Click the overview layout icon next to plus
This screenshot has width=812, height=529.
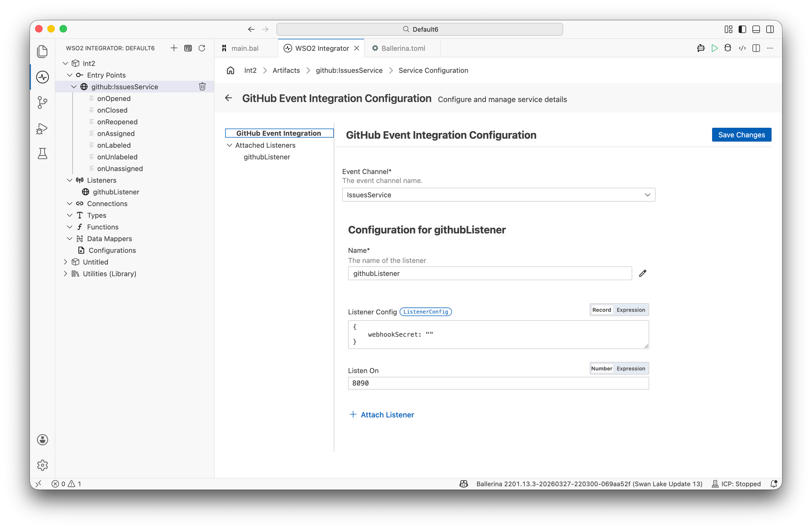188,48
